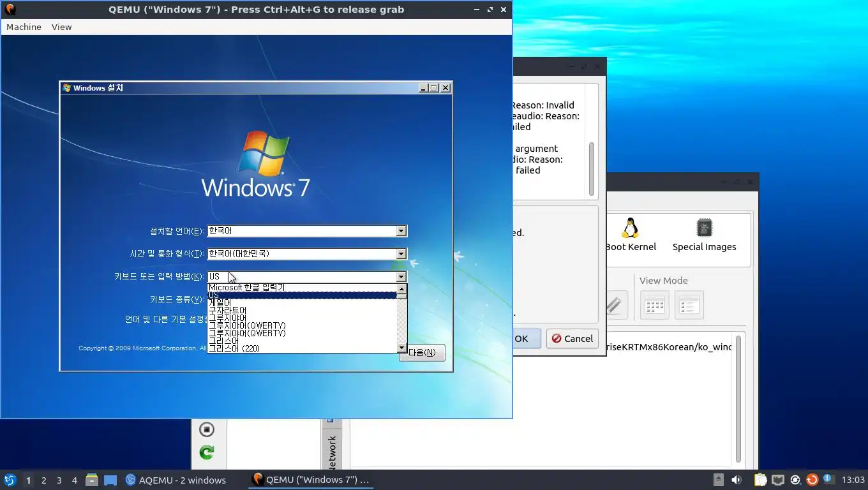Screen dimensions: 868x490
Task: Open the volume control tray icon
Action: [x=736, y=480]
